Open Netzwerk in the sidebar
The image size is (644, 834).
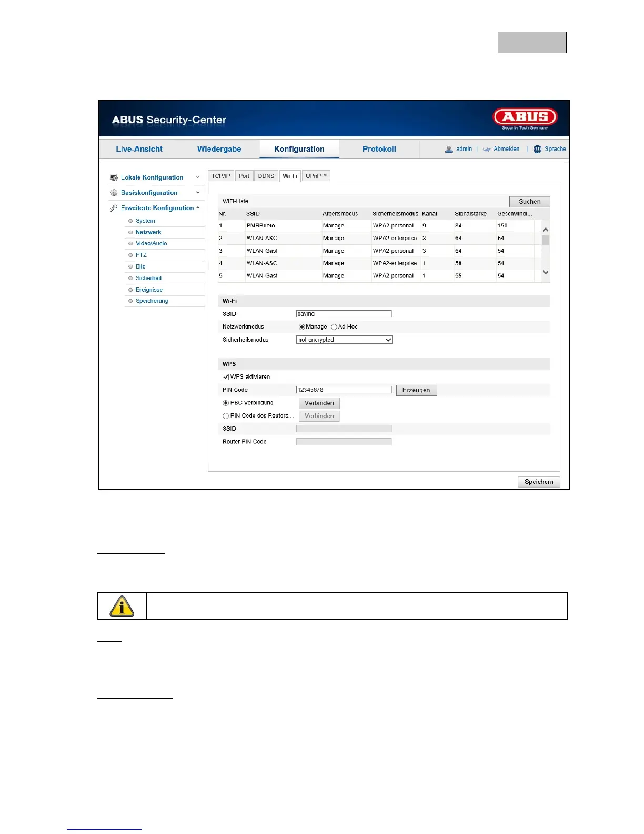pyautogui.click(x=148, y=232)
